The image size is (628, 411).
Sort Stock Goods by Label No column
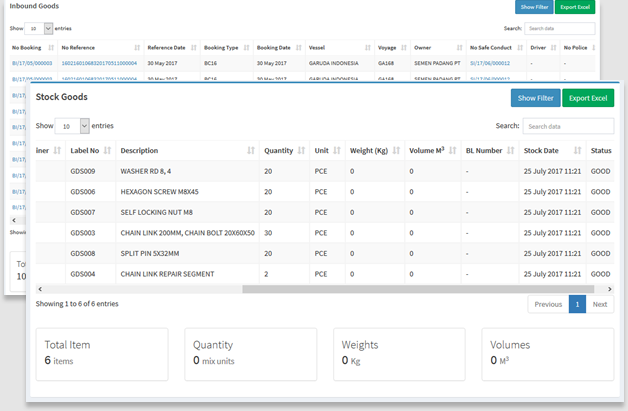(91, 151)
